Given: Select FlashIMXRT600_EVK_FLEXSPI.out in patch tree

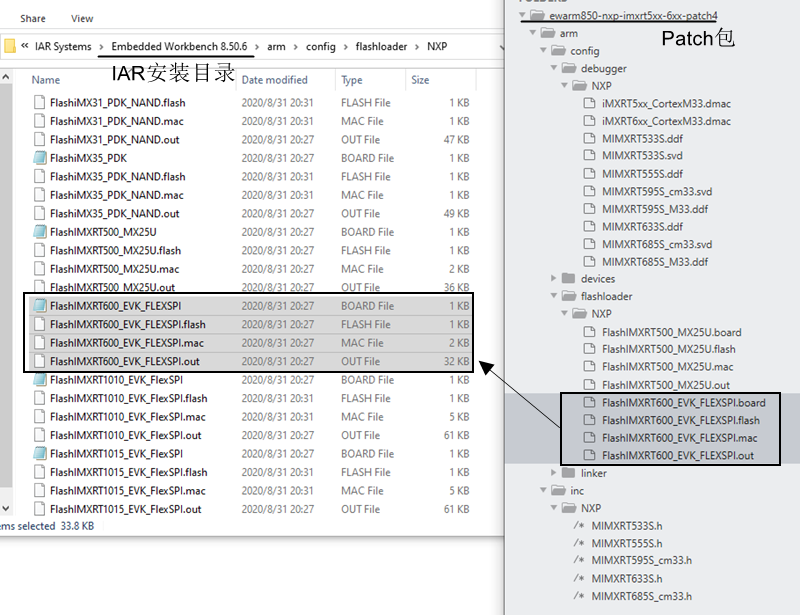Looking at the screenshot, I should point(678,455).
